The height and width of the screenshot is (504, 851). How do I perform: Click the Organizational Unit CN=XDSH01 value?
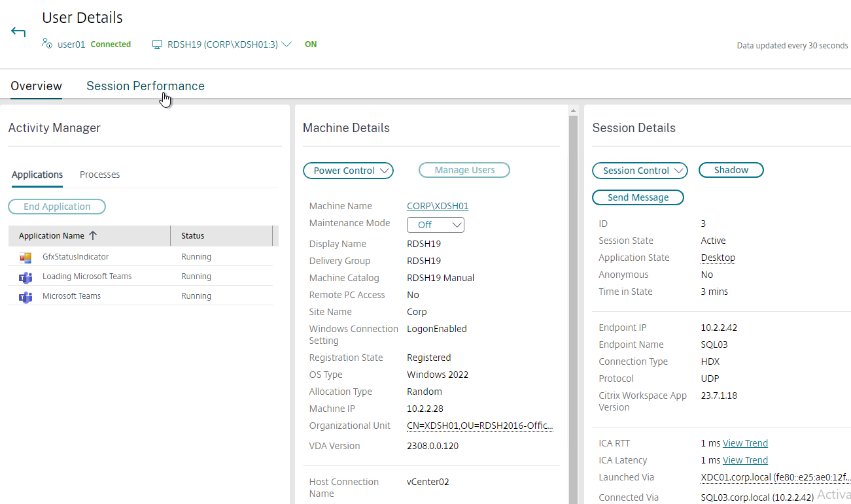pos(480,426)
